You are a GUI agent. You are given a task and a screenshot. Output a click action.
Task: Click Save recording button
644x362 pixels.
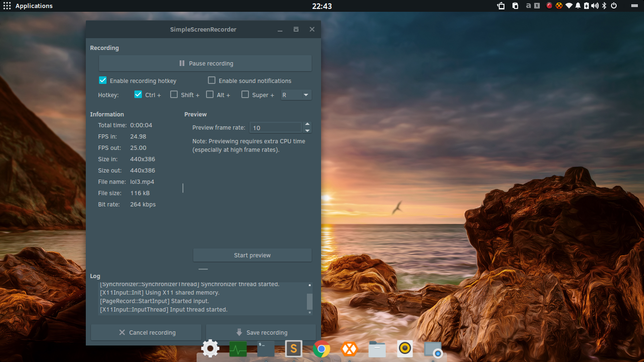[261, 332]
